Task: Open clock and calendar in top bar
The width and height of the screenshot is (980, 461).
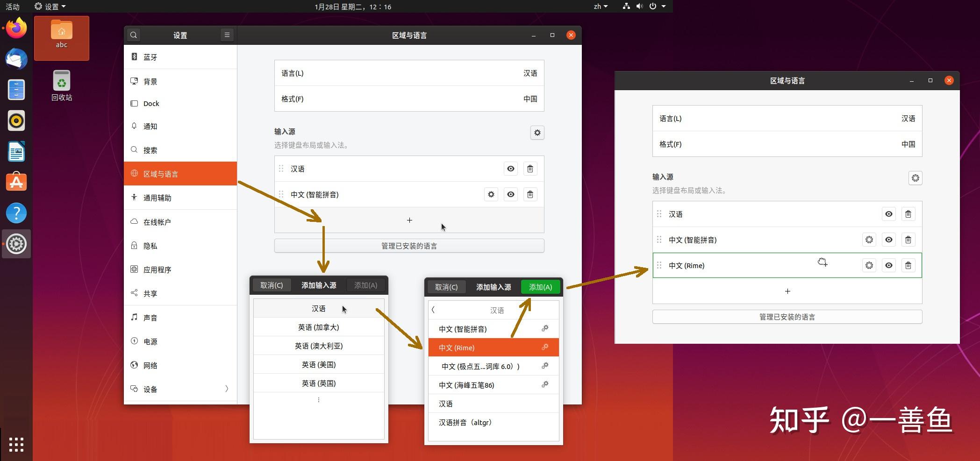Action: coord(353,7)
